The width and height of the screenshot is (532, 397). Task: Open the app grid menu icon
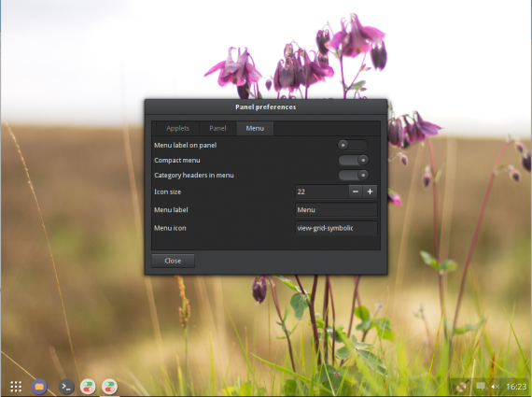(16, 386)
